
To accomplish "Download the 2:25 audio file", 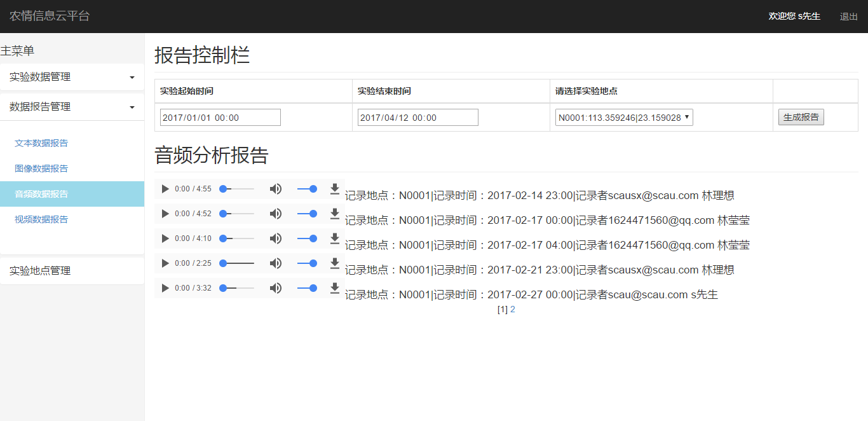I will [335, 263].
